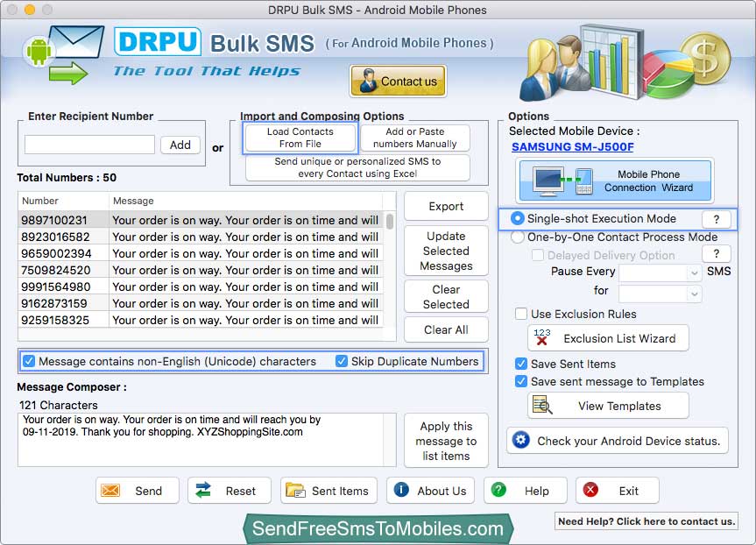Screen dimensions: 756x545
Task: Click Add or Paste numbers Manually
Action: click(x=414, y=138)
